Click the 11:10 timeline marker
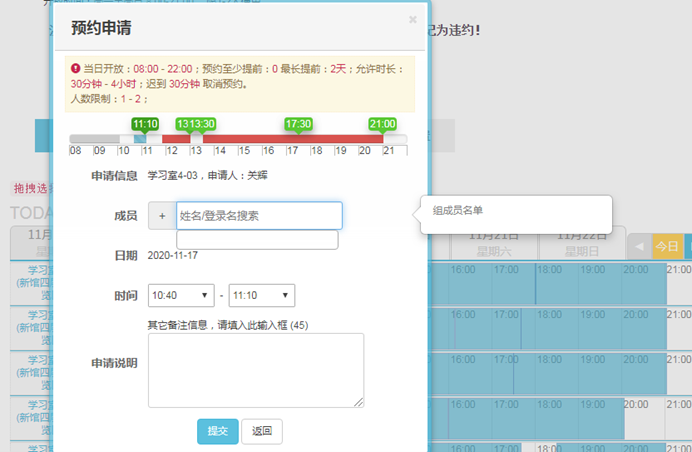The height and width of the screenshot is (452, 692). (145, 124)
